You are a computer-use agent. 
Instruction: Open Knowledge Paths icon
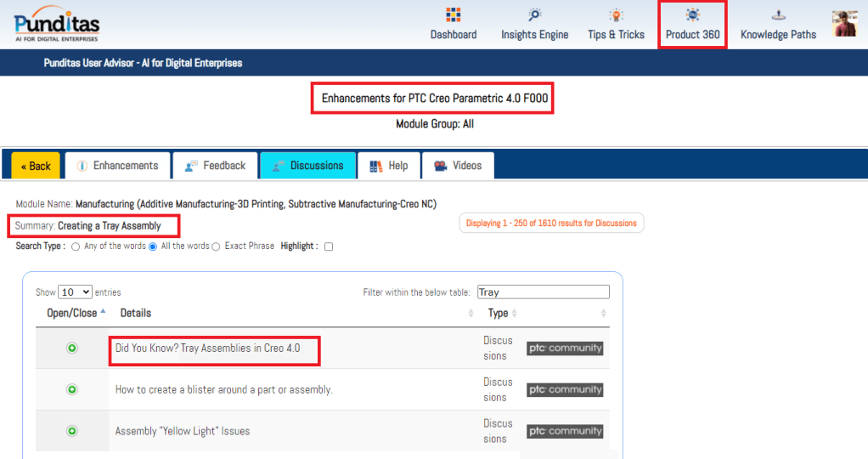point(778,15)
